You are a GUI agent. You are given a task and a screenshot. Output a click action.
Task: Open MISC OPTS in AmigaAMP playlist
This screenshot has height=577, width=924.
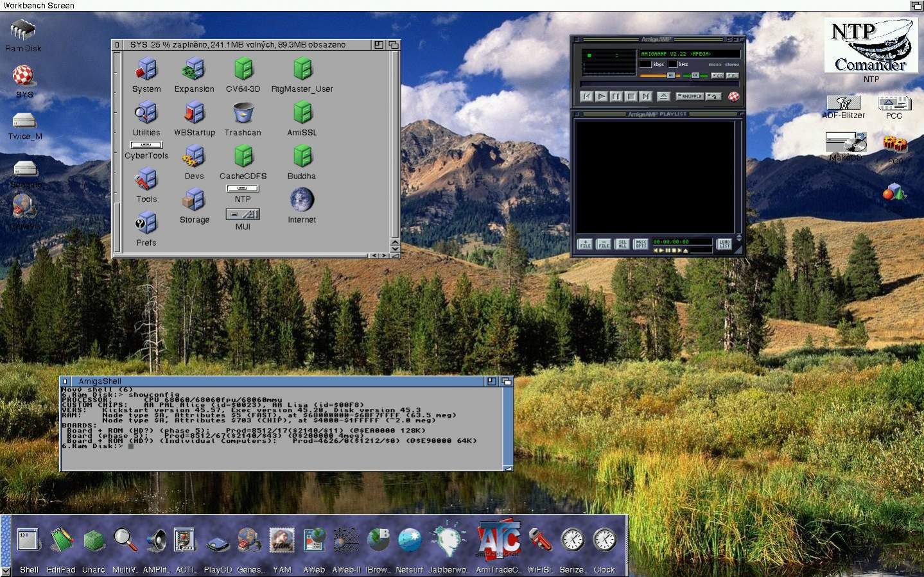click(640, 244)
